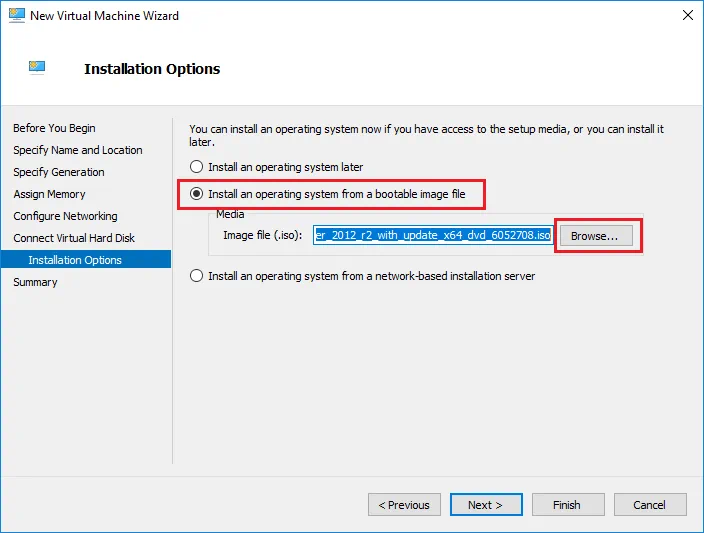Go back with the Previous button

click(404, 505)
